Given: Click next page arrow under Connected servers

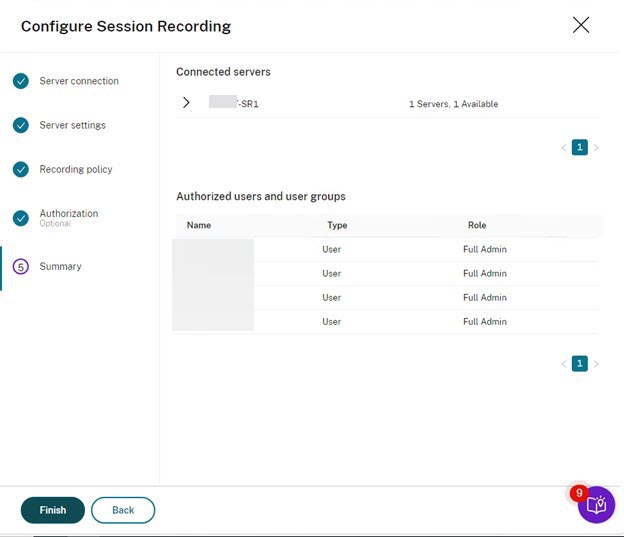Looking at the screenshot, I should (x=596, y=148).
